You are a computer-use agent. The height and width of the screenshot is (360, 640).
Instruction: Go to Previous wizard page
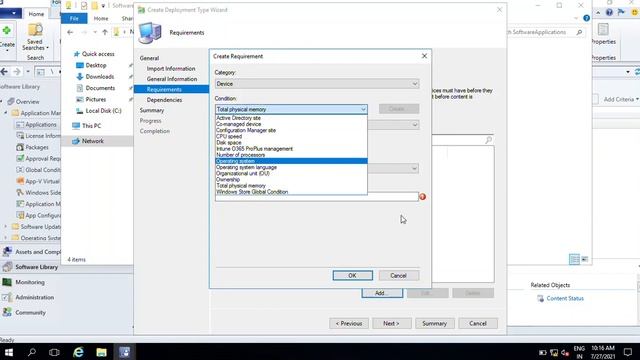[x=349, y=323]
